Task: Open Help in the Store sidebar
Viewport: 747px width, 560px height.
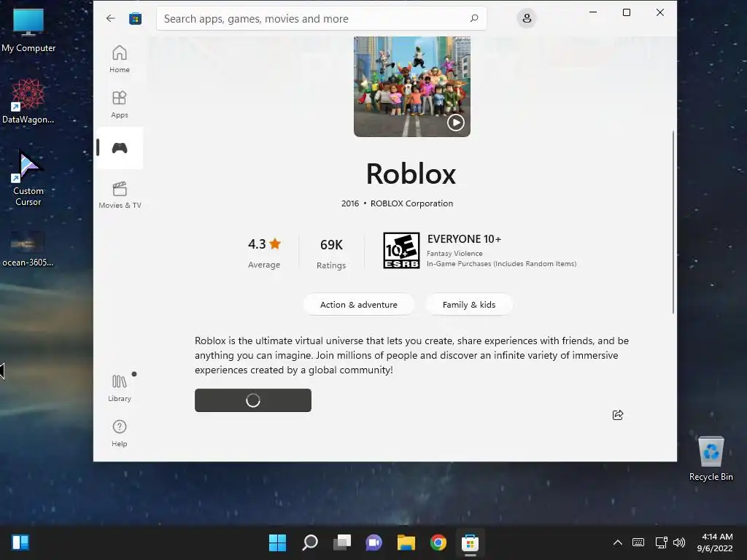Action: click(x=120, y=433)
